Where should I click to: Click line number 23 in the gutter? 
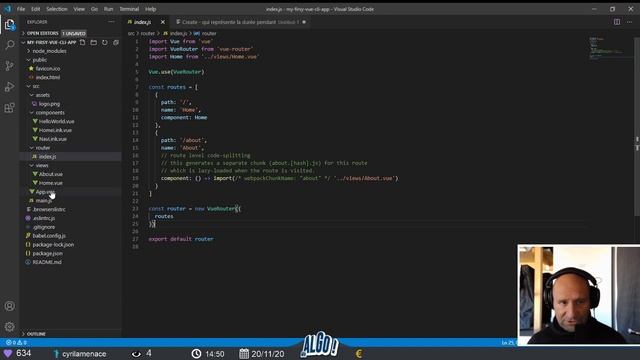click(136, 209)
